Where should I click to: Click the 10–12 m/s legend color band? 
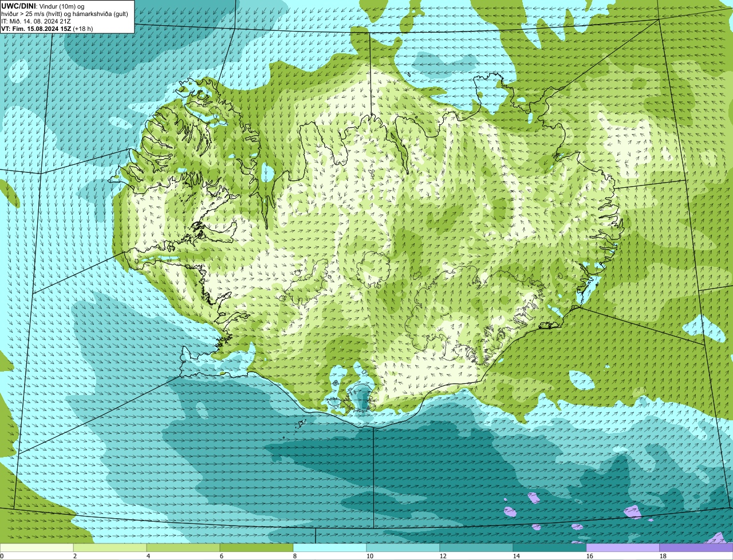[x=403, y=547]
